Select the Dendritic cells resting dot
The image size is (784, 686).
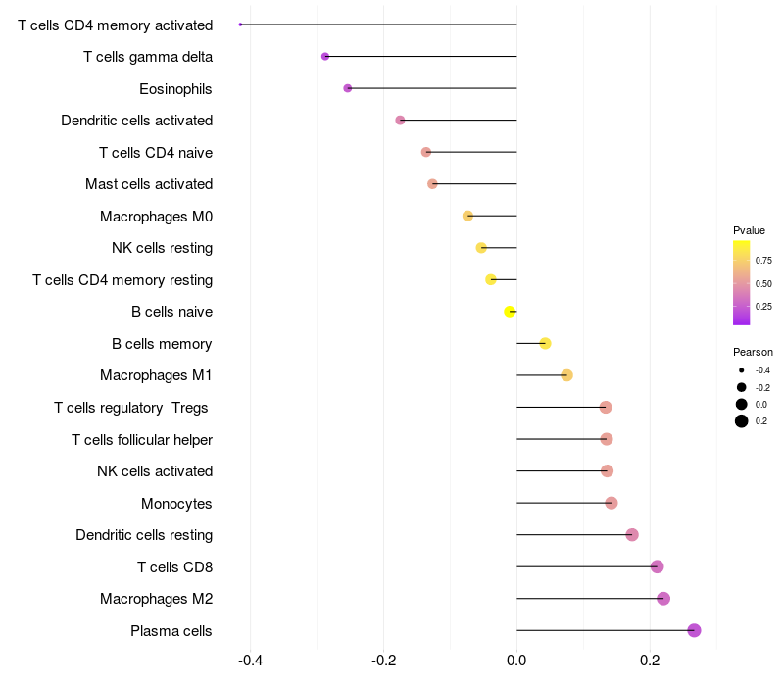tap(632, 534)
